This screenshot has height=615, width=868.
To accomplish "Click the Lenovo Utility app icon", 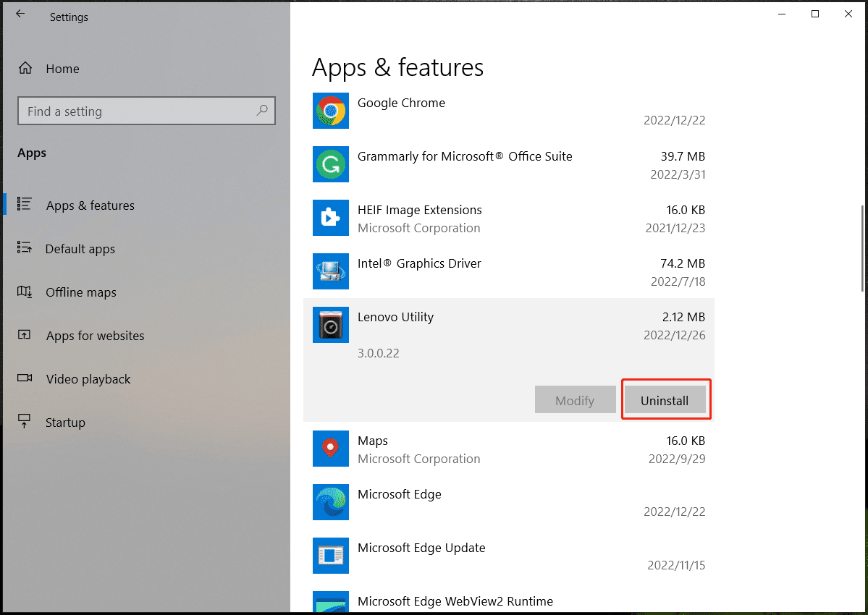I will 330,325.
